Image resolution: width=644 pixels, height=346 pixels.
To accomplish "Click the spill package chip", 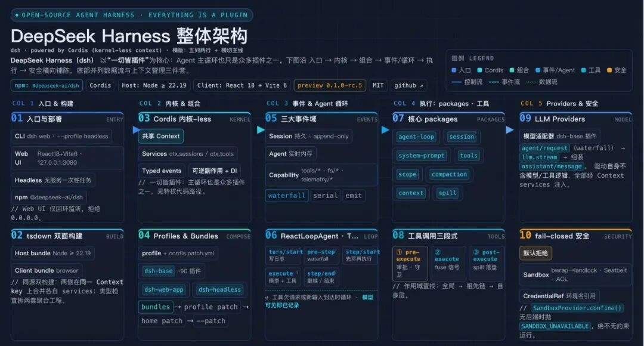I will pyautogui.click(x=447, y=193).
